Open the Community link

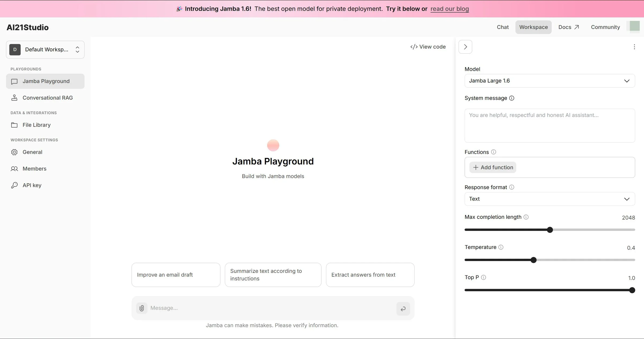click(605, 27)
